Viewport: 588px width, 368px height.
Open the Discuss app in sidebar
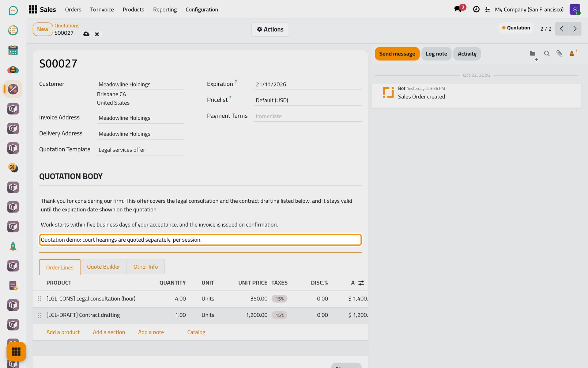tap(13, 11)
